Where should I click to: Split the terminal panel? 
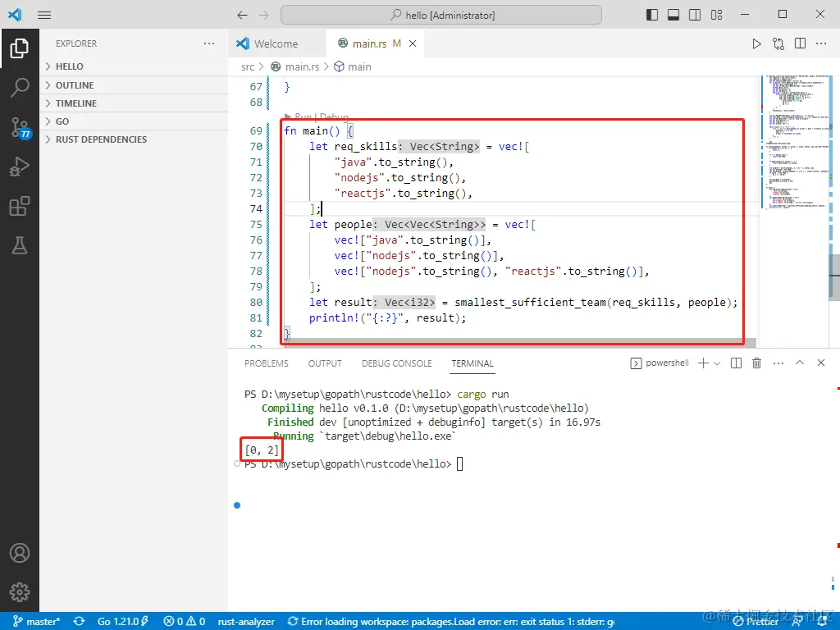(x=736, y=363)
